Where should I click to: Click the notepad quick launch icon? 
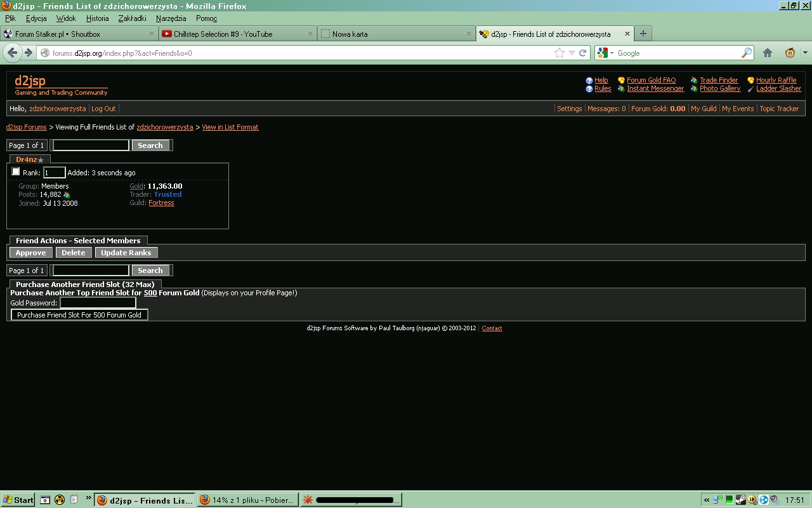74,500
